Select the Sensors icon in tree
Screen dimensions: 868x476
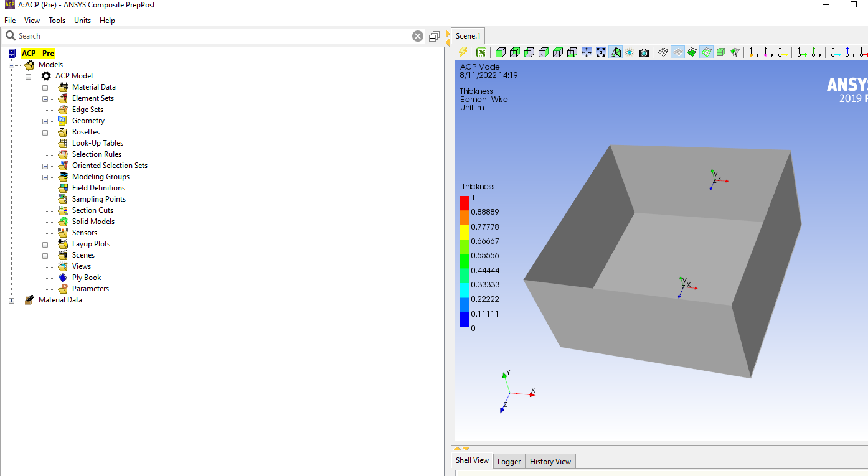(63, 233)
